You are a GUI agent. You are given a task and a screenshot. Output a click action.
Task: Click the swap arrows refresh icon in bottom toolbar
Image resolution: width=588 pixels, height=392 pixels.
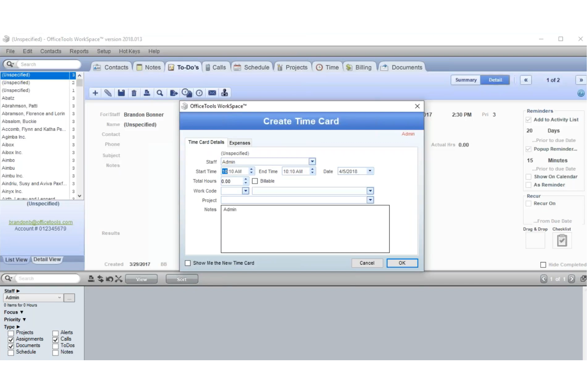coord(101,279)
